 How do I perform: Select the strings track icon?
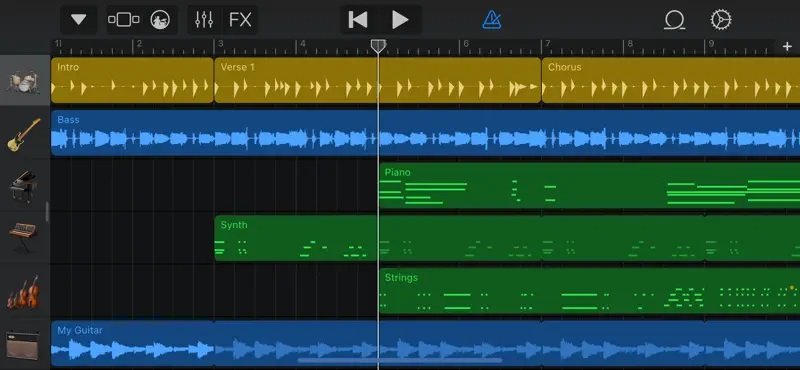(23, 292)
